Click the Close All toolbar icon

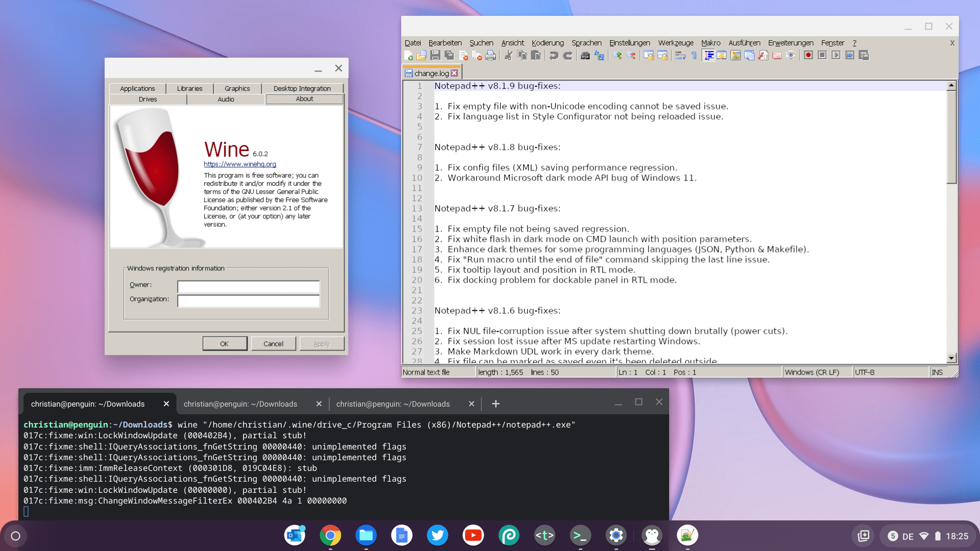(x=477, y=56)
